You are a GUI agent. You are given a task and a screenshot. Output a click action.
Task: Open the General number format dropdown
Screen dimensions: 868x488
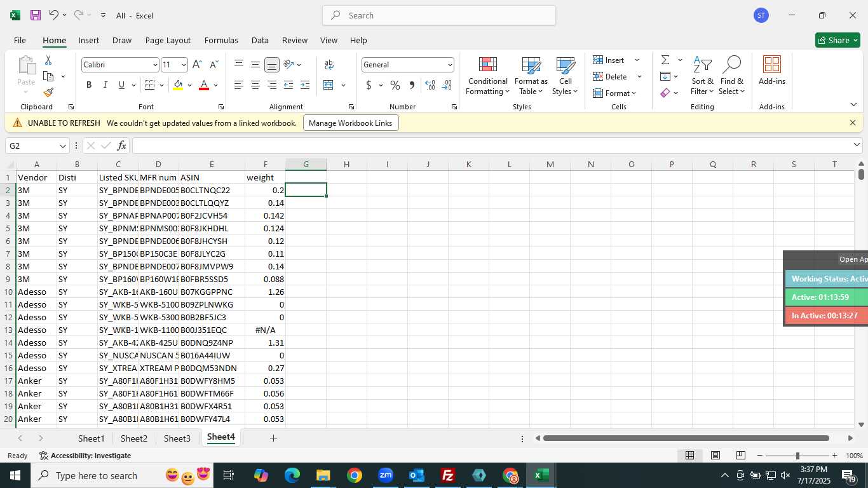pos(450,65)
